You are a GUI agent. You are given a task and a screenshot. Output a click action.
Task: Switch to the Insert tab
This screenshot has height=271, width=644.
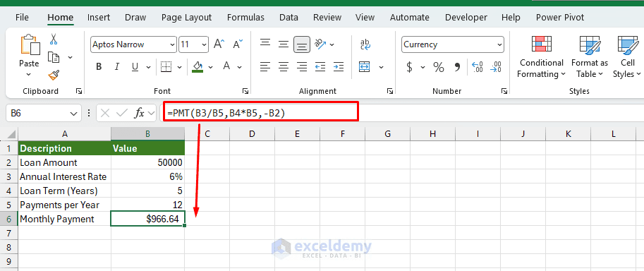(99, 17)
